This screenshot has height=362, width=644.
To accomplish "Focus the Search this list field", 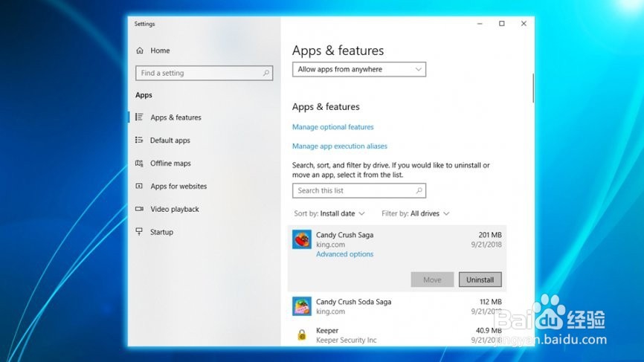I will pyautogui.click(x=359, y=190).
